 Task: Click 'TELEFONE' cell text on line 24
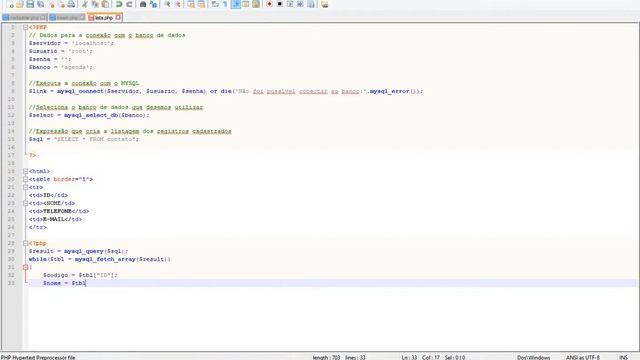pyautogui.click(x=57, y=211)
